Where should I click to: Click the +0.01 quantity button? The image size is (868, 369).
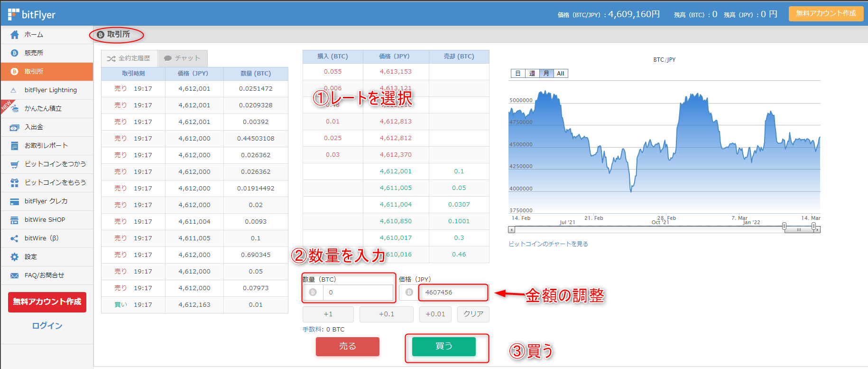435,314
